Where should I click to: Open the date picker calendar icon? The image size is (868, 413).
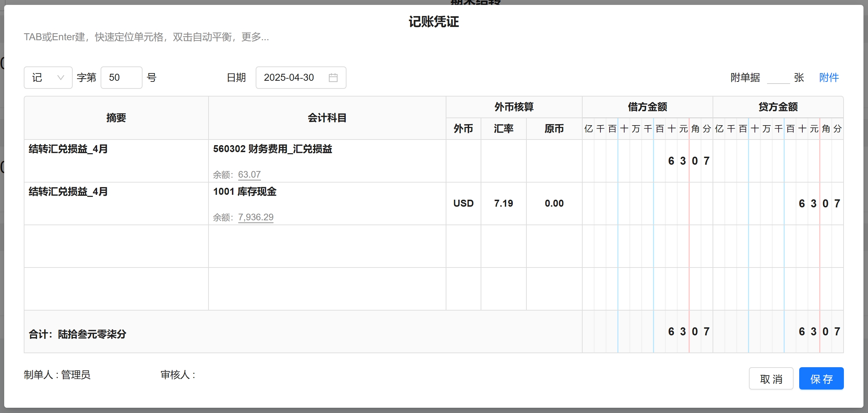[x=333, y=78]
